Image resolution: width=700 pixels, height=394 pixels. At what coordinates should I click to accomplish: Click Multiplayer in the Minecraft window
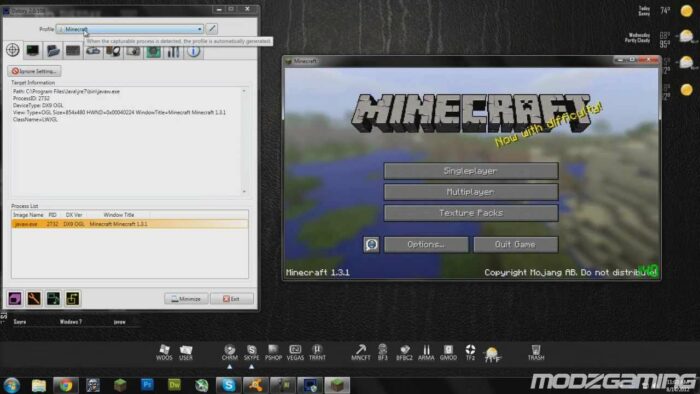(x=471, y=192)
